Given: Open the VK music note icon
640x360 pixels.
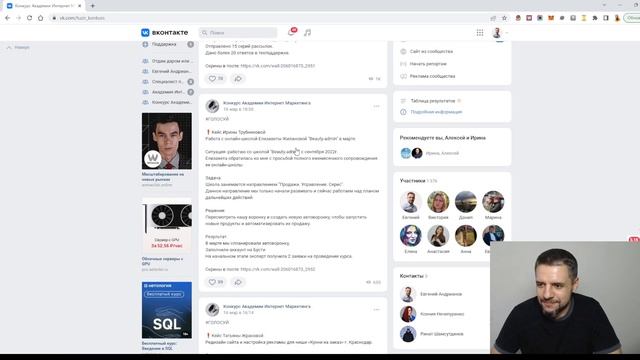Looking at the screenshot, I should (307, 32).
